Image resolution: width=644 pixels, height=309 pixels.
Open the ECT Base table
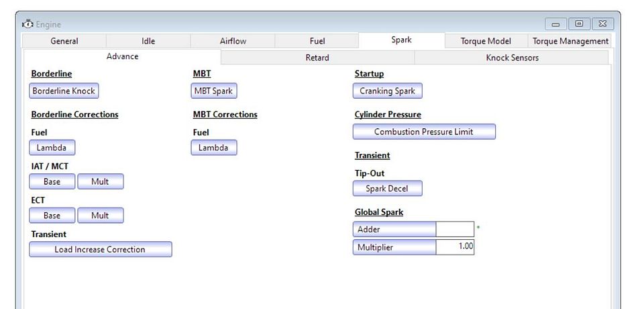pos(52,216)
